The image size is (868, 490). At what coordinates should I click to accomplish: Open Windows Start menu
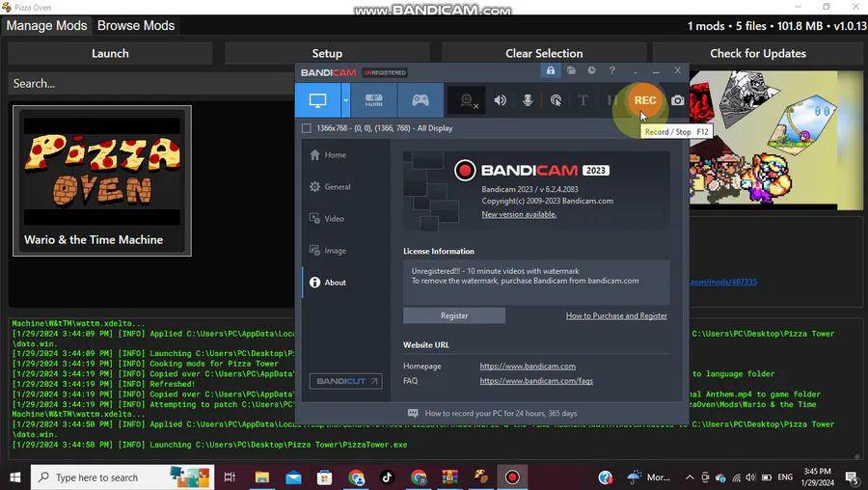pyautogui.click(x=14, y=477)
